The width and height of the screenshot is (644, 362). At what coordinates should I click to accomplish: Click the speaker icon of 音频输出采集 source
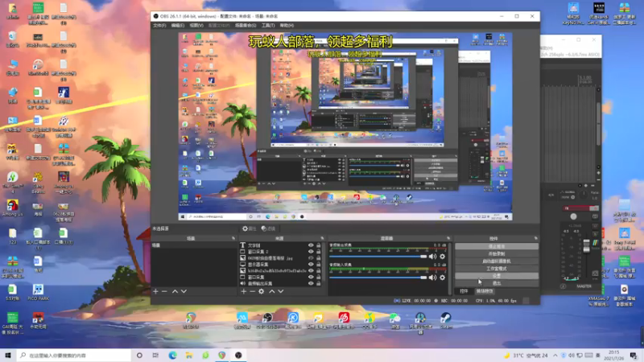[243, 284]
